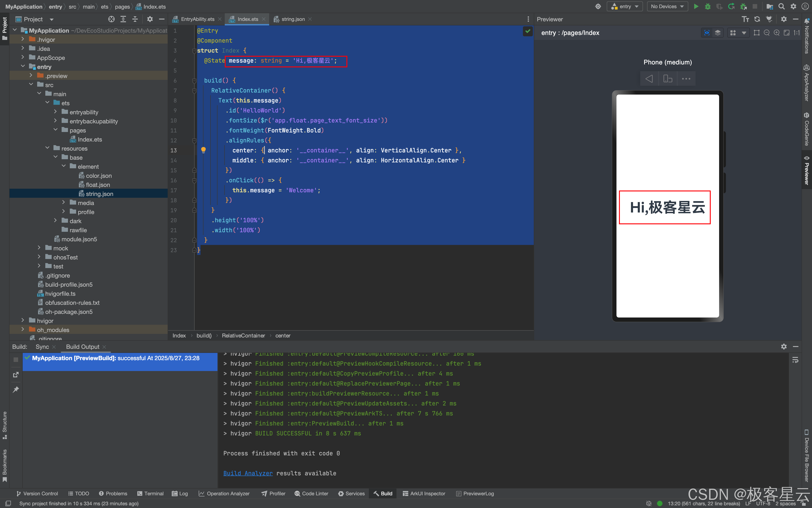Expand the media folder

click(x=63, y=203)
